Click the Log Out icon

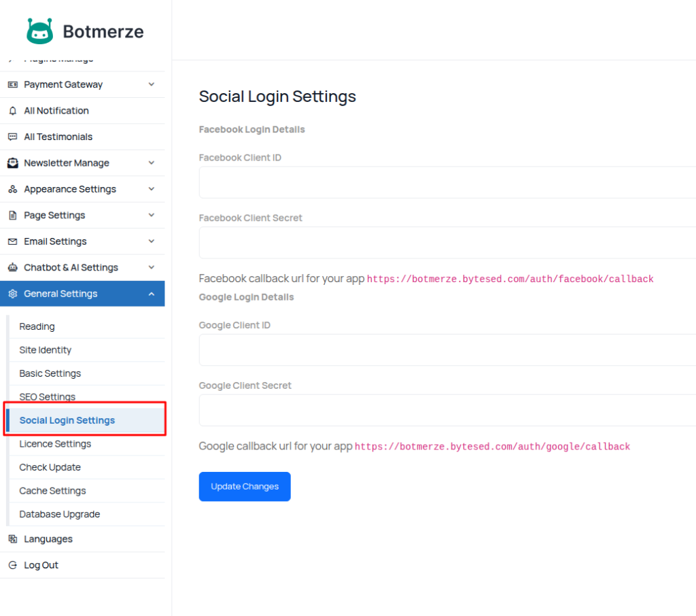pyautogui.click(x=12, y=565)
